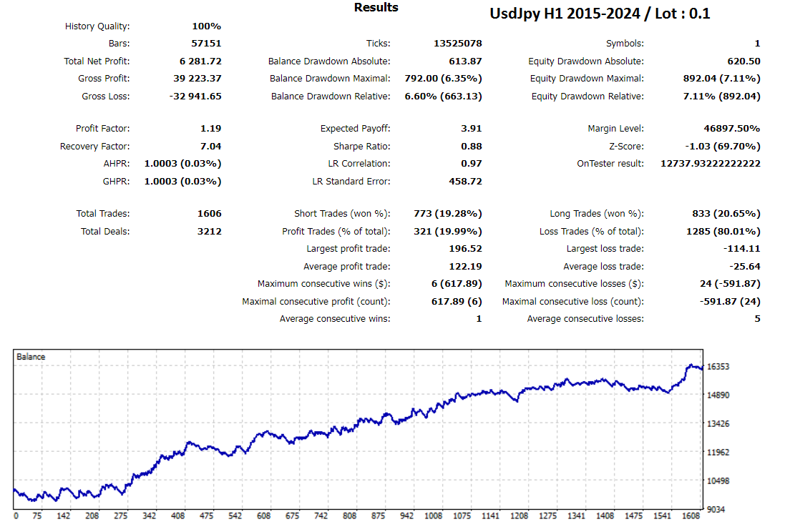This screenshot has height=532, width=785.
Task: Click the 808 mark on chart x-axis
Action: [350, 516]
